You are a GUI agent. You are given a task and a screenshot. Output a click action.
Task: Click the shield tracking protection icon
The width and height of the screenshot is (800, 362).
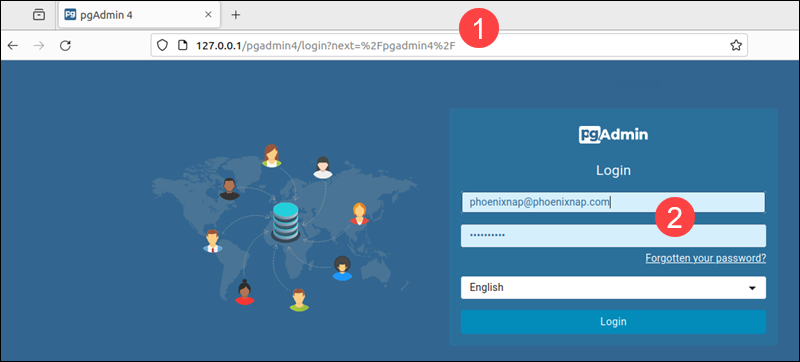(x=162, y=46)
